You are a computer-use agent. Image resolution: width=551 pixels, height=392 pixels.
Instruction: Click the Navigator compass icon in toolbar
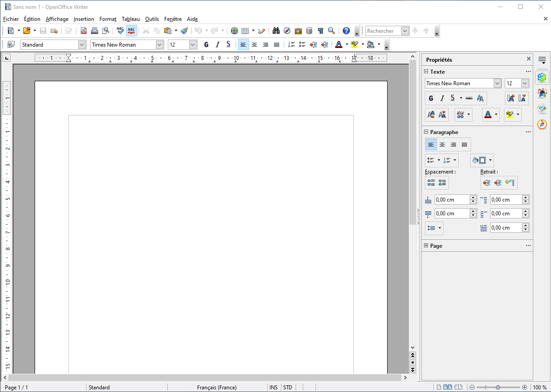click(x=287, y=31)
